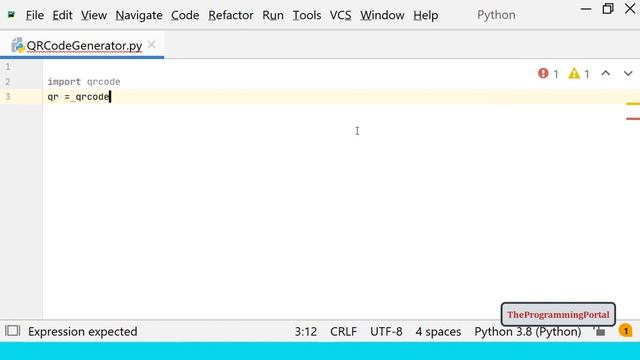Screen dimensions: 640x360
Task: Open the VCS menu
Action: (x=340, y=15)
